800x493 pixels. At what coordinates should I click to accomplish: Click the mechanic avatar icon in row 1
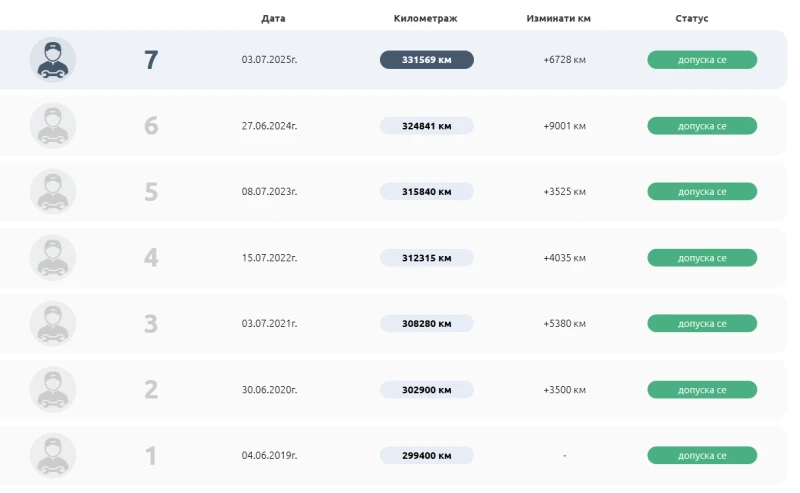pos(53,456)
